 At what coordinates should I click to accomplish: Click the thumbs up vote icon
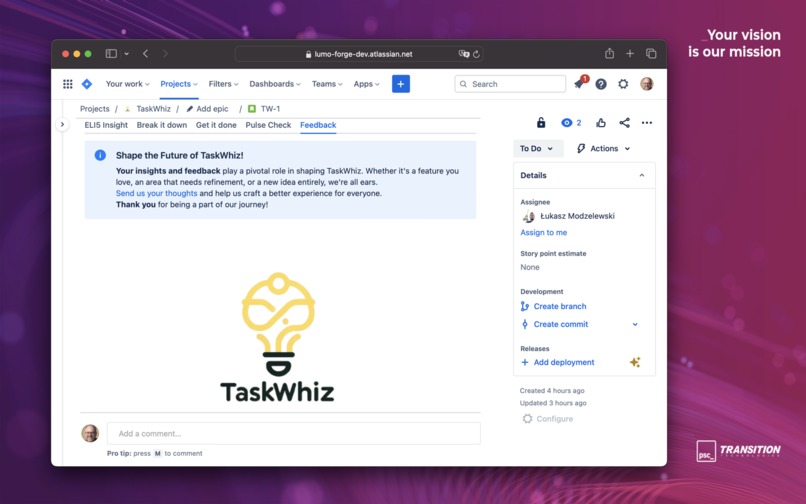[600, 122]
